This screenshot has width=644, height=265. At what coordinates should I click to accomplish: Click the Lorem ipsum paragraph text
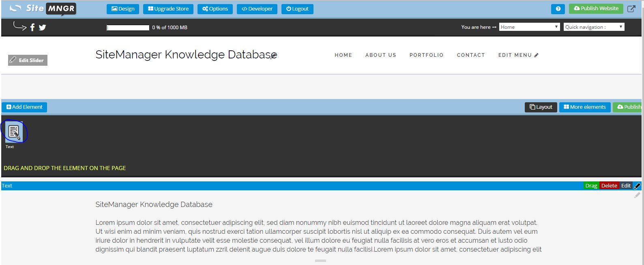(x=318, y=236)
